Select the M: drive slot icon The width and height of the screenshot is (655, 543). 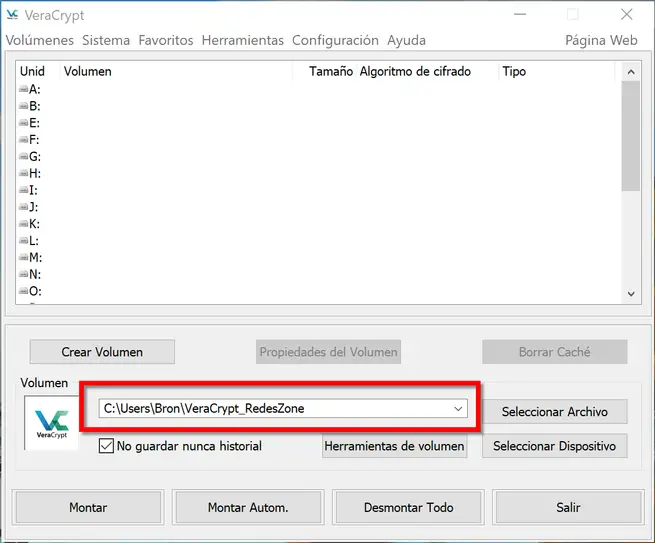(x=23, y=257)
